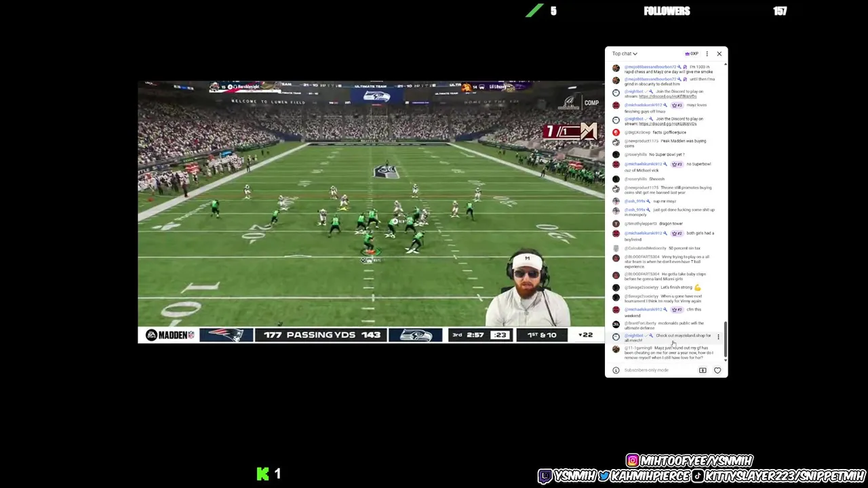868x488 pixels.
Task: Click "Peak Madden was buying coins" message
Action: click(665, 143)
